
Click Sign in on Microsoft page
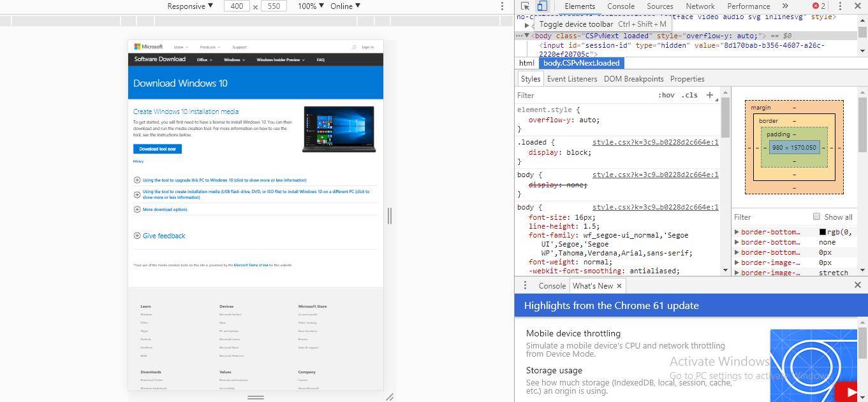pos(368,47)
